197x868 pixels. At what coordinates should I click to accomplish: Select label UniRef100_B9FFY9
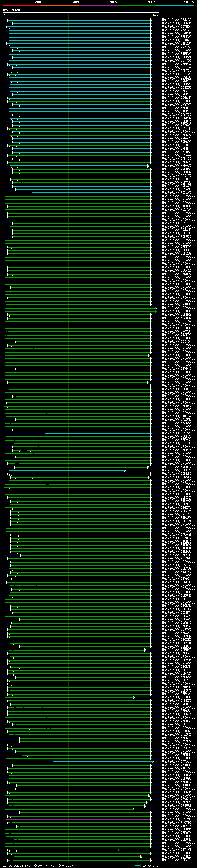pos(177,470)
